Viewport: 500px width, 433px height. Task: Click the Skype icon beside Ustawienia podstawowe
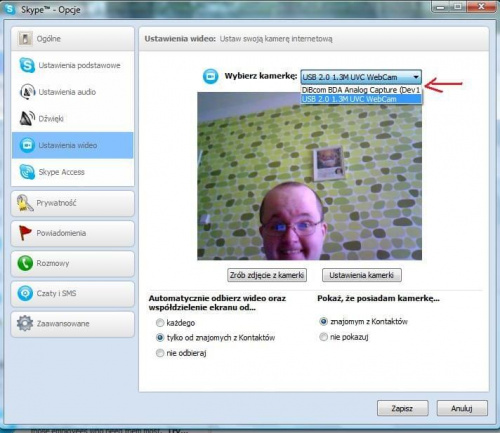(27, 65)
